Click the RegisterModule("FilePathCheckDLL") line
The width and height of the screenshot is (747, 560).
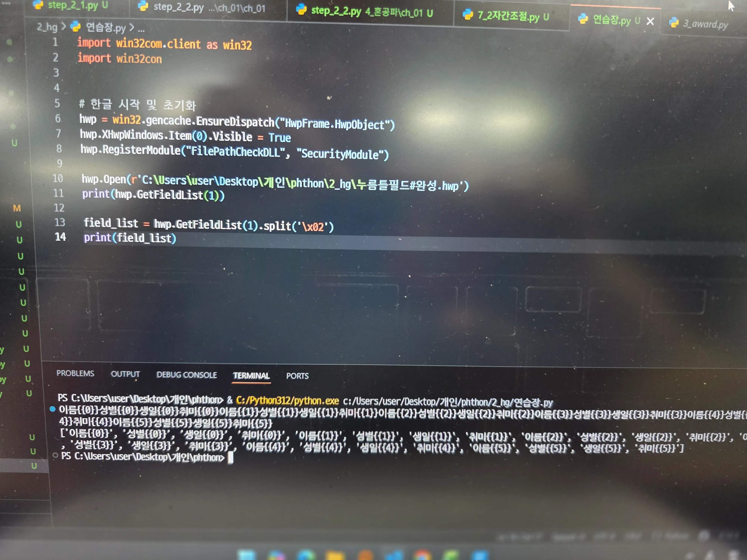[235, 152]
